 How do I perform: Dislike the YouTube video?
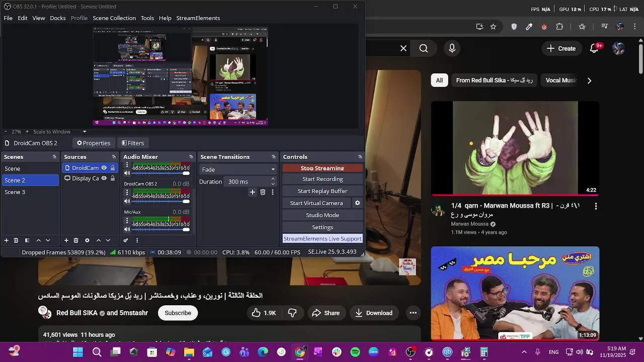click(292, 313)
